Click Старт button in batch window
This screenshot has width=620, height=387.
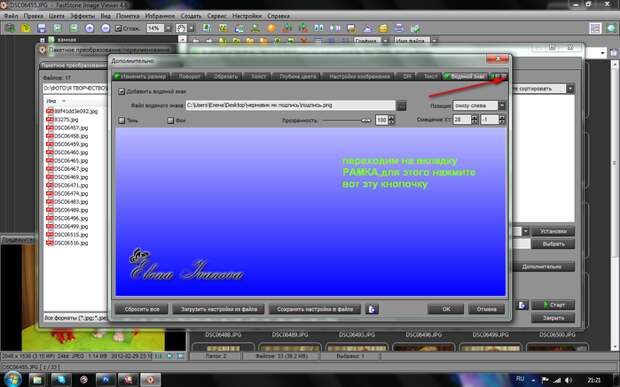pyautogui.click(x=553, y=305)
